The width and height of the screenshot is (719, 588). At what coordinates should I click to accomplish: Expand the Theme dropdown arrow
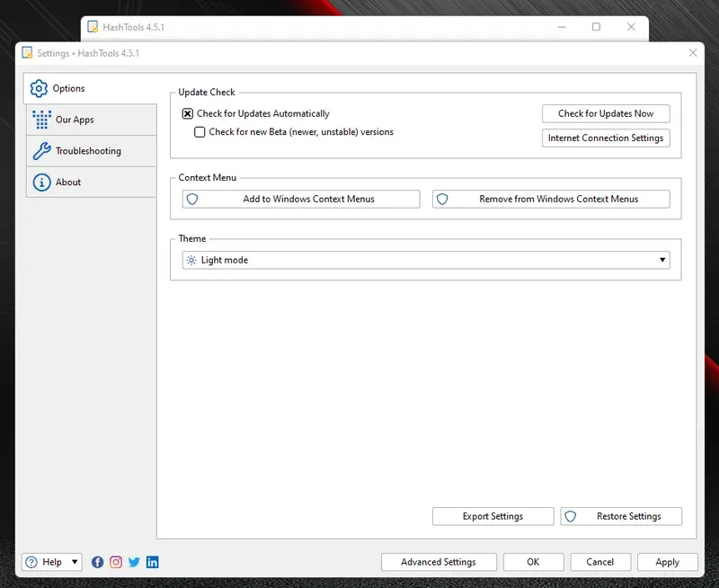pos(662,260)
